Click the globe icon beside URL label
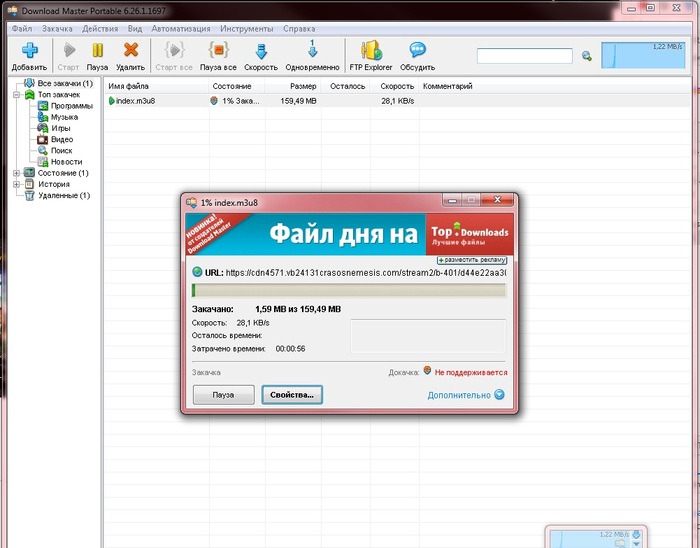This screenshot has height=548, width=700. 197,272
